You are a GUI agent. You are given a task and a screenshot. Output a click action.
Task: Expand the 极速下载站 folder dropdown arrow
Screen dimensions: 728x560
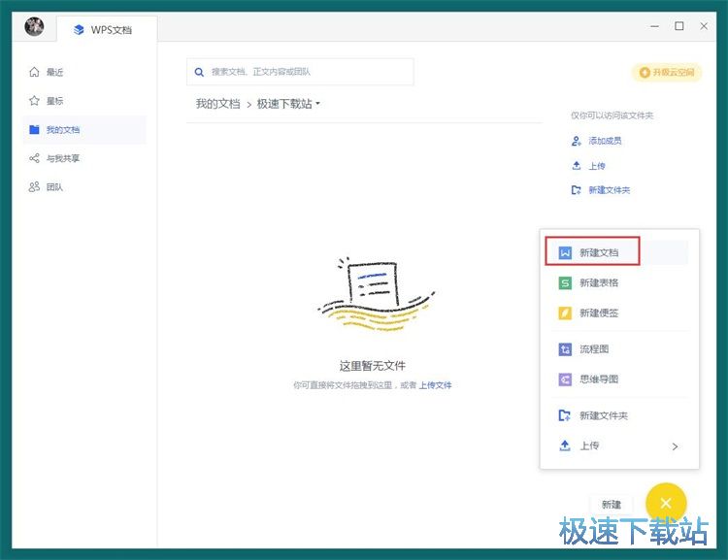pyautogui.click(x=317, y=104)
